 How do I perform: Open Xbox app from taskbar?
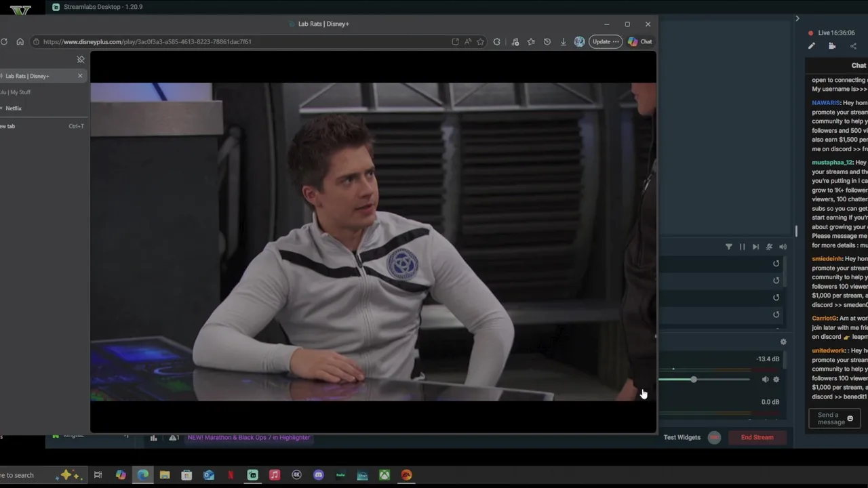pyautogui.click(x=384, y=475)
